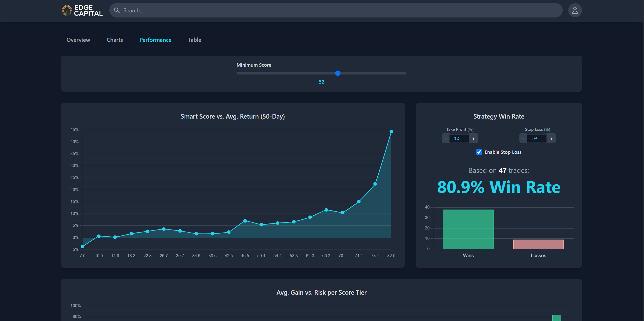
Task: Select the Performance tab
Action: click(x=155, y=40)
